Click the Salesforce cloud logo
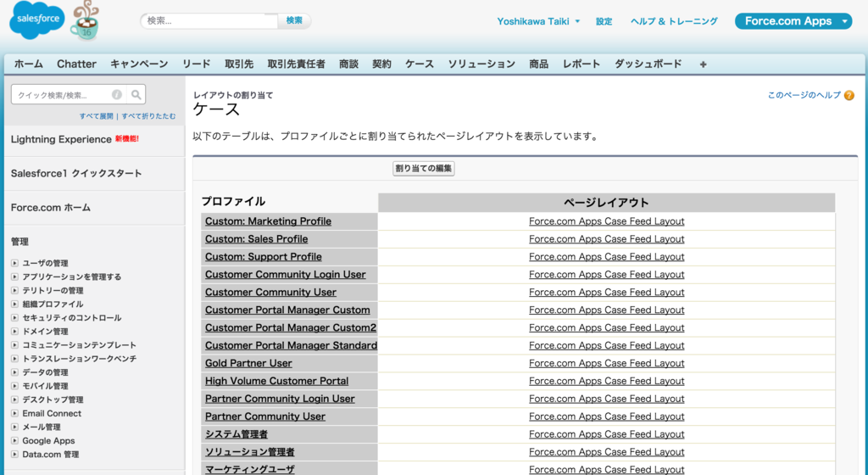Viewport: 868px width, 475px height. (37, 20)
